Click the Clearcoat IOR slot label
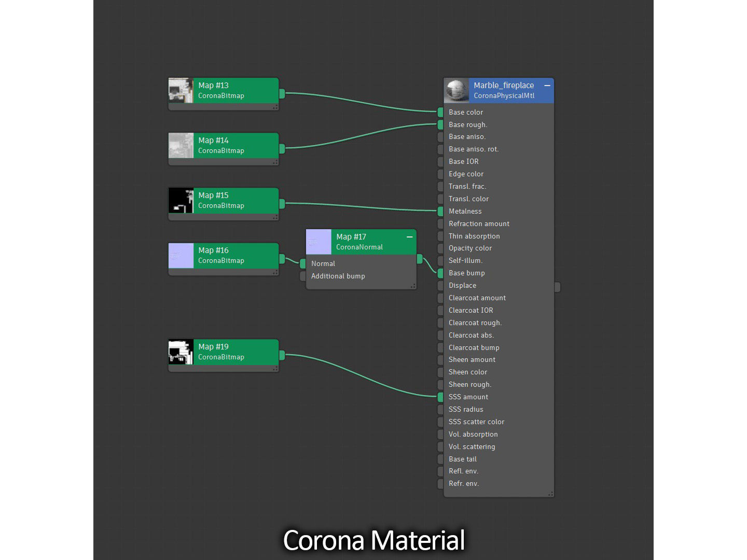This screenshot has width=747, height=560. point(471,311)
